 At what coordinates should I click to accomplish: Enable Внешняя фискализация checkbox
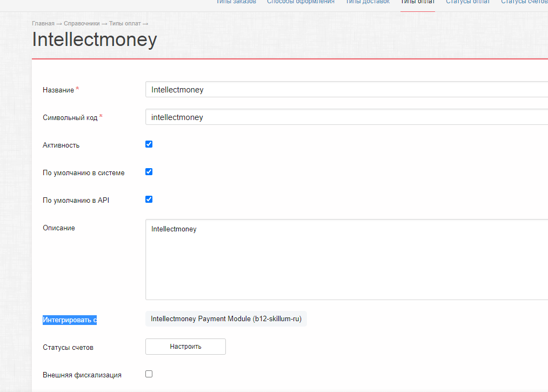click(149, 374)
